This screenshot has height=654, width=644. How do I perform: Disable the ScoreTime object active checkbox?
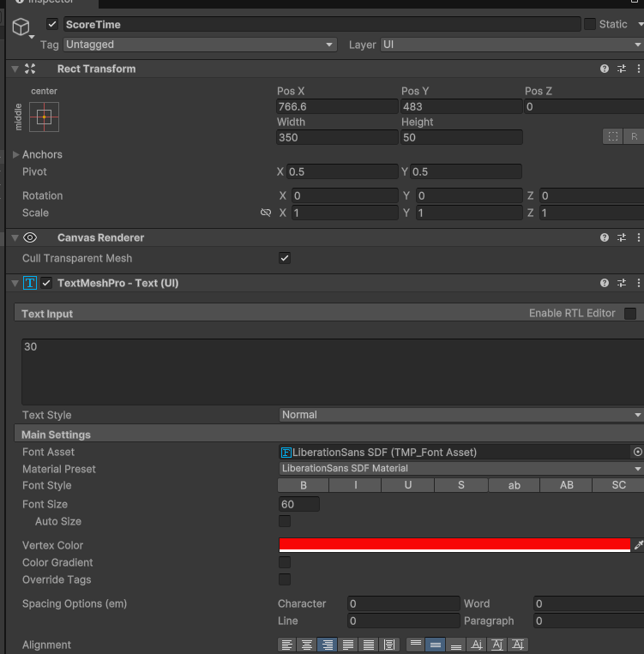coord(52,24)
